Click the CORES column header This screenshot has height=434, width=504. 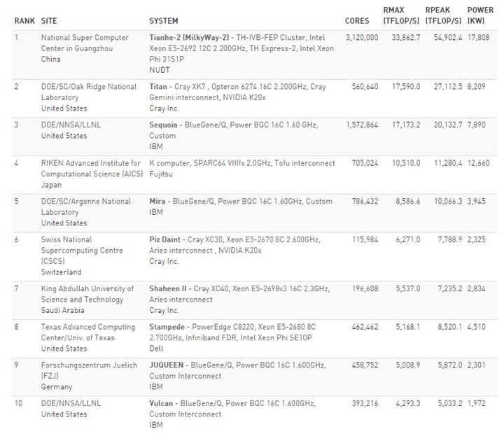point(357,21)
